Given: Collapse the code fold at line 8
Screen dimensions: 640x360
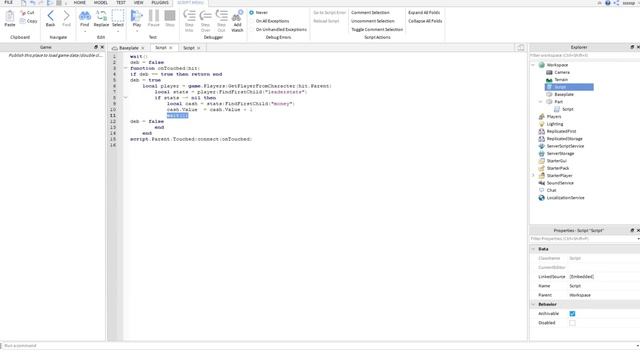Looking at the screenshot, I should (x=125, y=98).
